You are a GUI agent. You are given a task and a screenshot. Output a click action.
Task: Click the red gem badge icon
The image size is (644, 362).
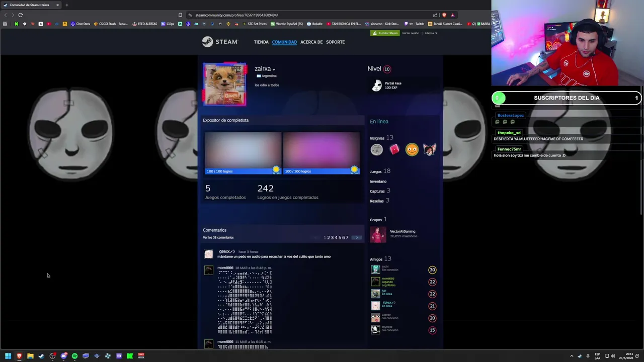pyautogui.click(x=394, y=149)
